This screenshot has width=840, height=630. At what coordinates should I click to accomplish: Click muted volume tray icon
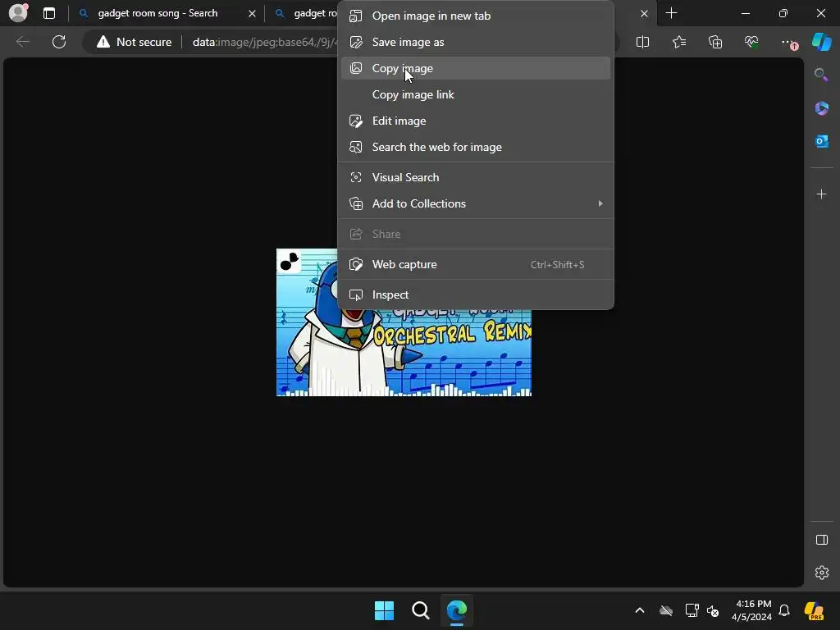(x=713, y=610)
